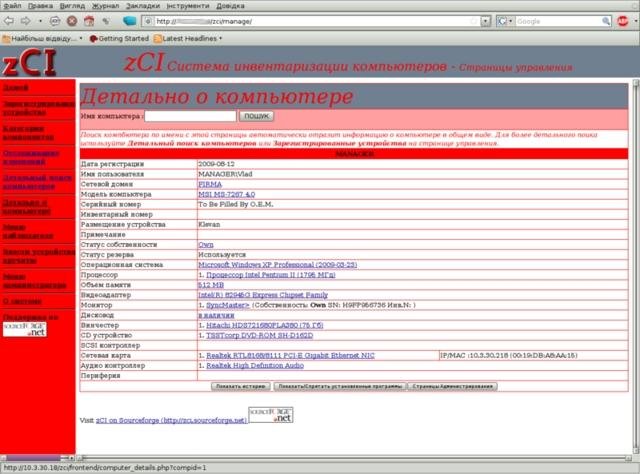Click the Страницы Администрирования button
The image size is (640, 474).
tap(453, 386)
